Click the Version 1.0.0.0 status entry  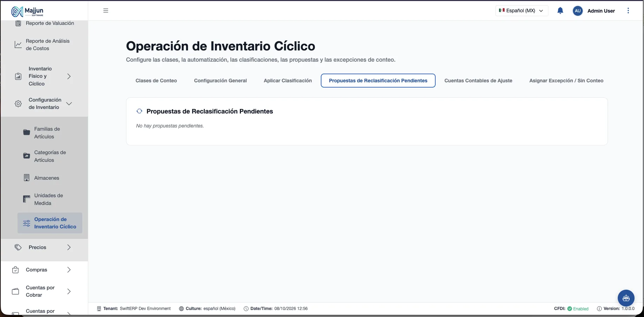616,309
